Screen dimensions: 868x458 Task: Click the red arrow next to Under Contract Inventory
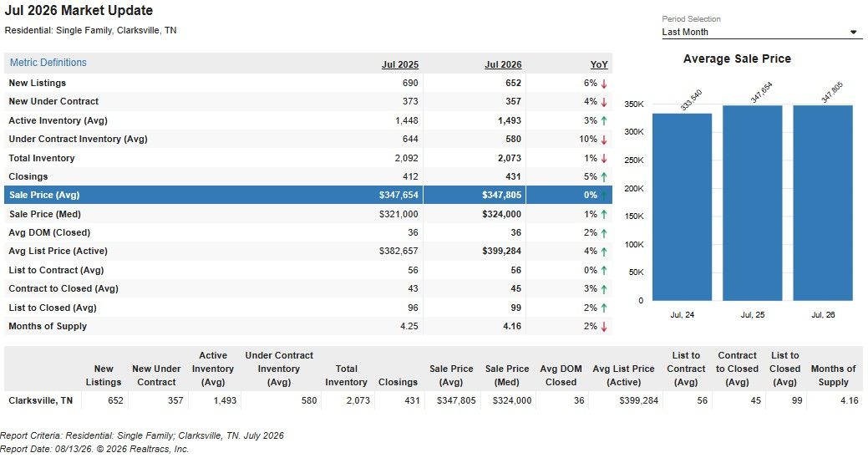click(x=604, y=140)
